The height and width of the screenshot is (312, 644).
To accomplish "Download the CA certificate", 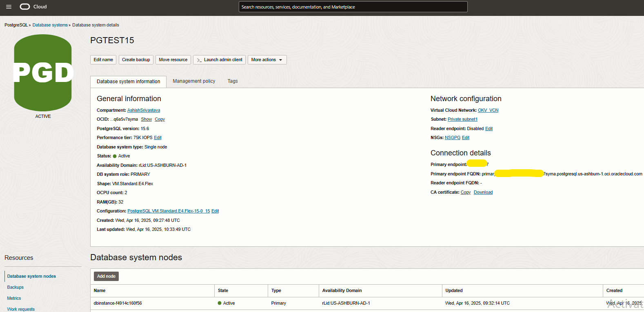I will click(x=483, y=192).
